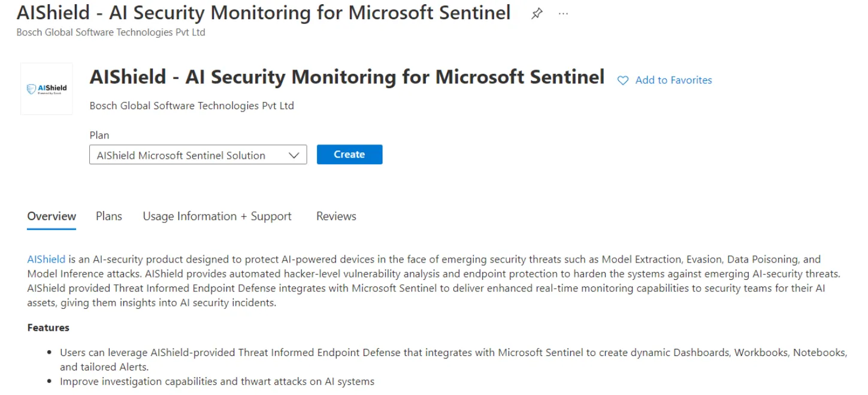Viewport: 868px width, 395px height.
Task: Click the Bosch publisher name beside logo
Action: coord(192,105)
